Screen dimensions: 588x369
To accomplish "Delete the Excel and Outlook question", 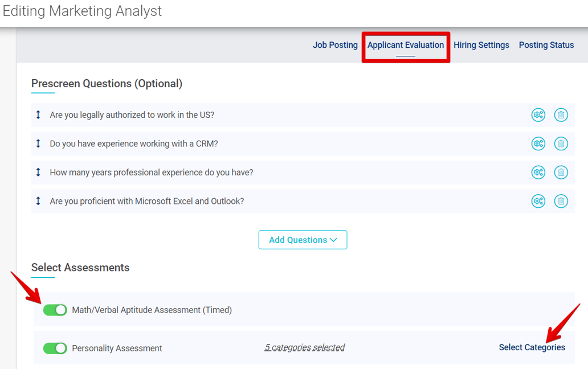I will pos(561,201).
